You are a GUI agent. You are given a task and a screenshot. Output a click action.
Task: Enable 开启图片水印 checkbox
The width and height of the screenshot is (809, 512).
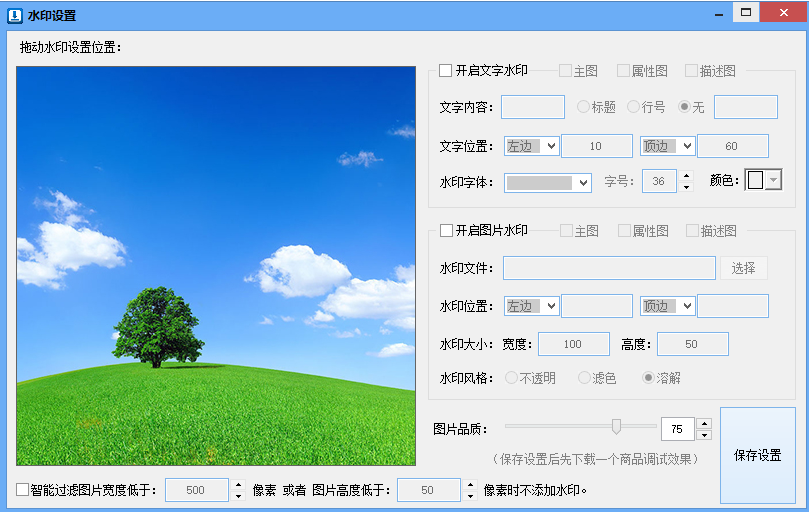coord(446,230)
